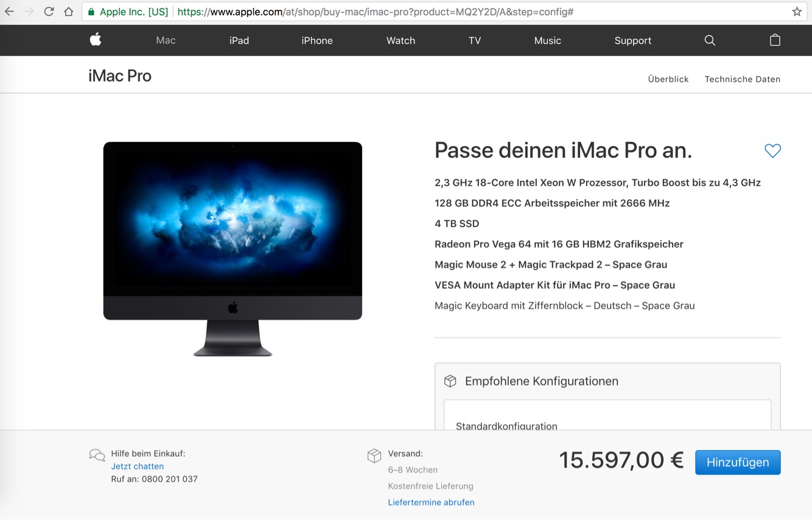Go to browser home page icon
This screenshot has height=520, width=812.
[x=69, y=12]
